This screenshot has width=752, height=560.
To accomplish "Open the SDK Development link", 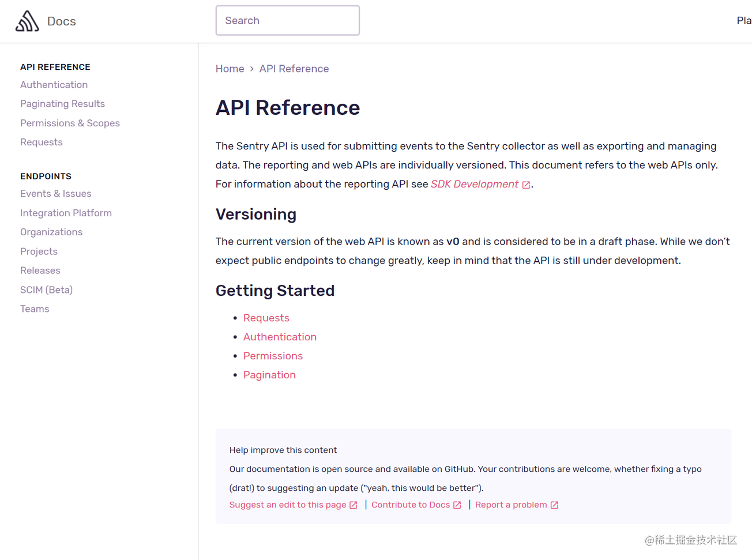I will click(x=475, y=184).
